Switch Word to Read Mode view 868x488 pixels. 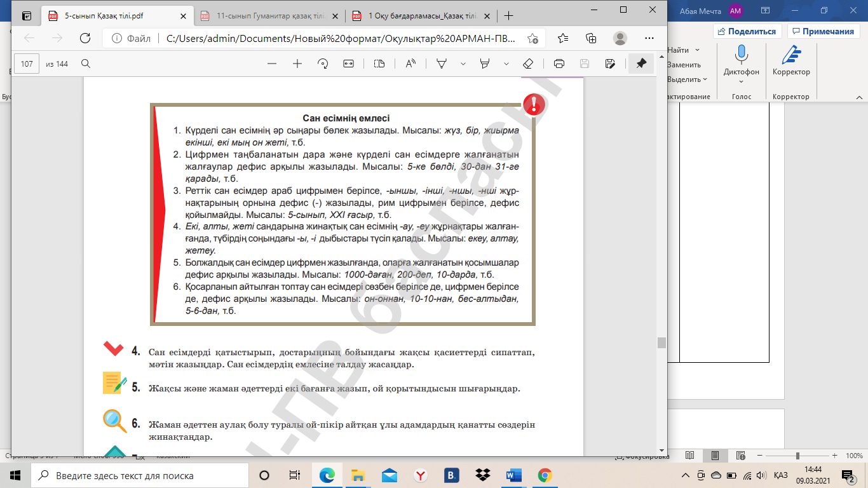tap(690, 456)
